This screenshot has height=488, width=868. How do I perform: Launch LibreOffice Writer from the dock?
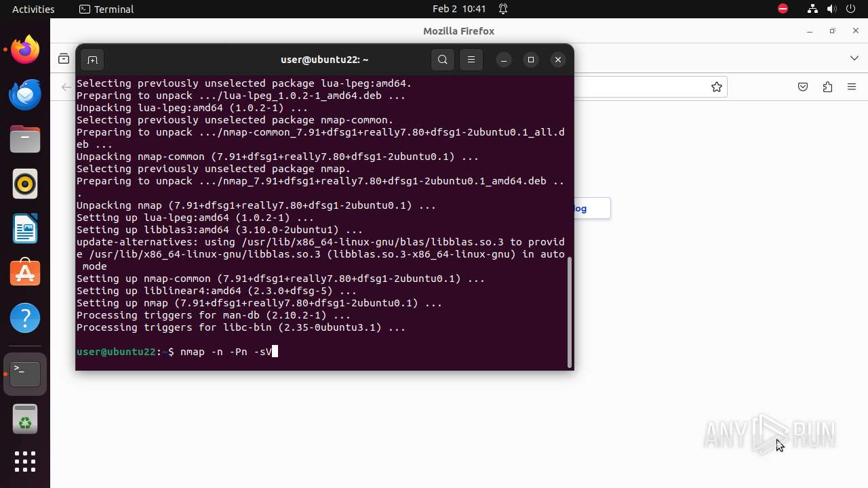25,229
